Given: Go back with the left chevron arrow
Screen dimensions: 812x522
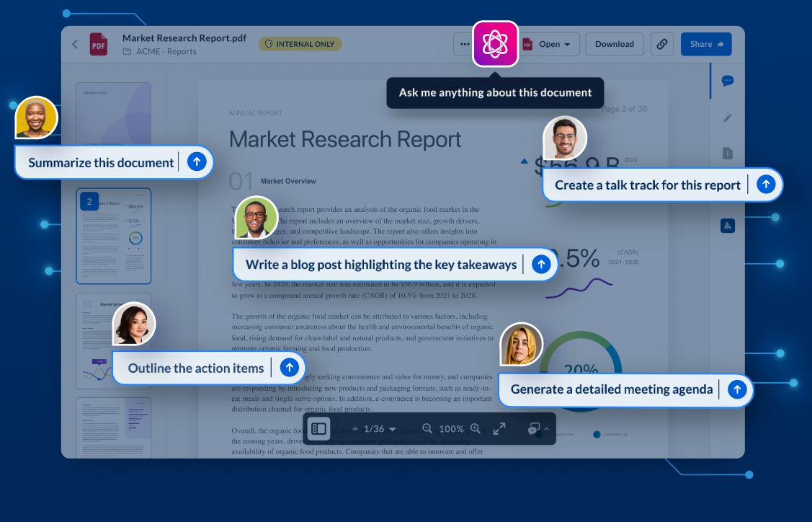Looking at the screenshot, I should [75, 44].
